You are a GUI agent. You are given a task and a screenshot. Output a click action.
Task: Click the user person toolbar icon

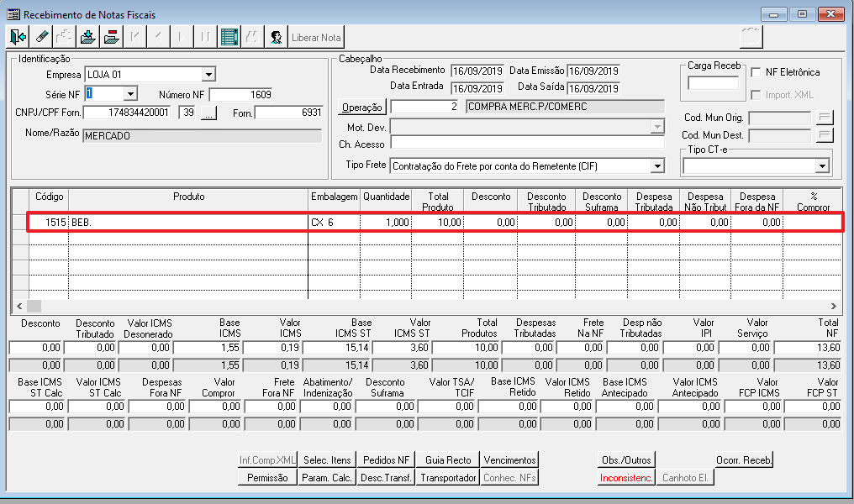275,37
